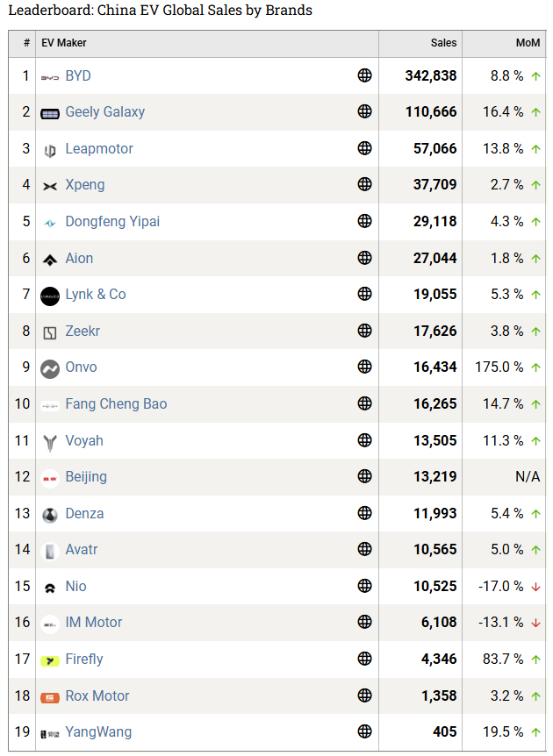The width and height of the screenshot is (553, 756).
Task: Click the Rox Motor orange logo
Action: click(x=50, y=697)
